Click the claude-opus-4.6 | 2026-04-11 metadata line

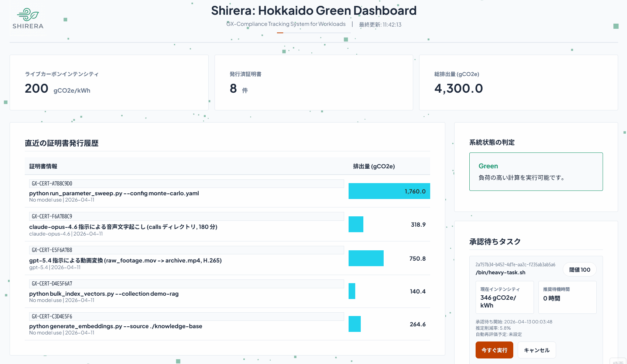point(66,234)
